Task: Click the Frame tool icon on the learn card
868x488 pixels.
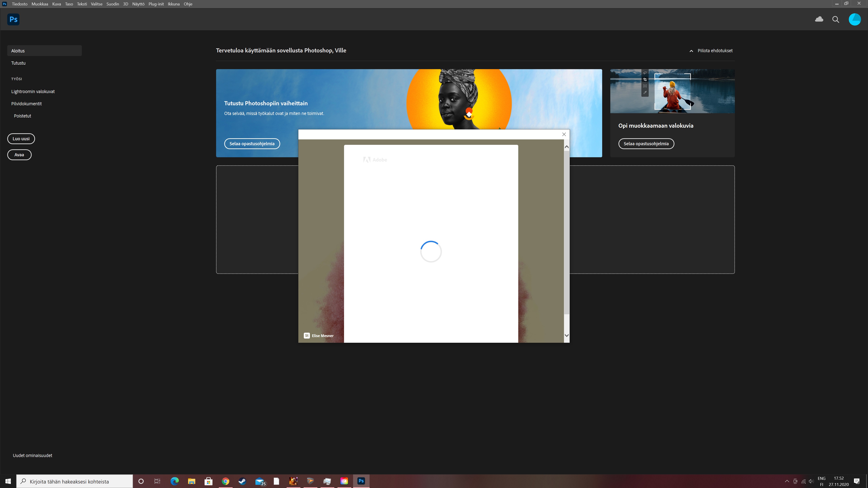Action: point(645,86)
